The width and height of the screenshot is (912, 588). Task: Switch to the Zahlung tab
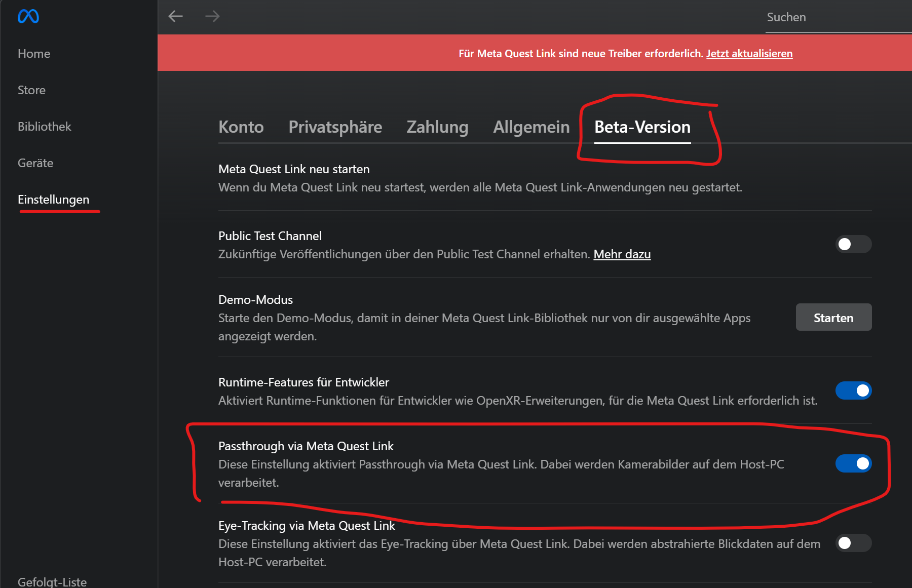(x=438, y=127)
